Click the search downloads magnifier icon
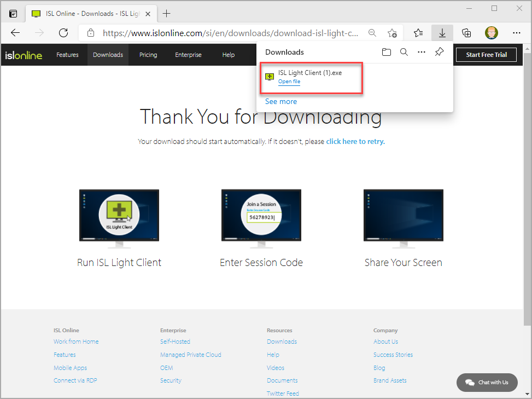This screenshot has width=532, height=399. (x=404, y=52)
